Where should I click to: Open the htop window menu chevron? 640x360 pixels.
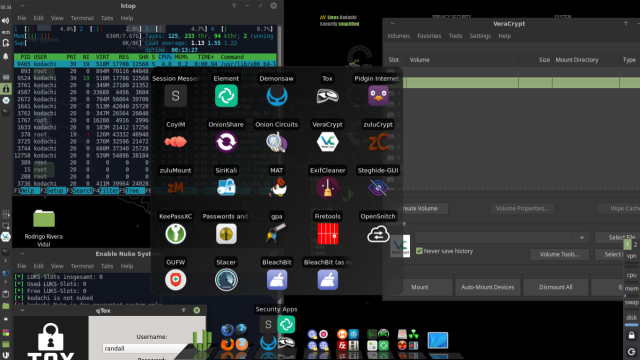click(22, 6)
